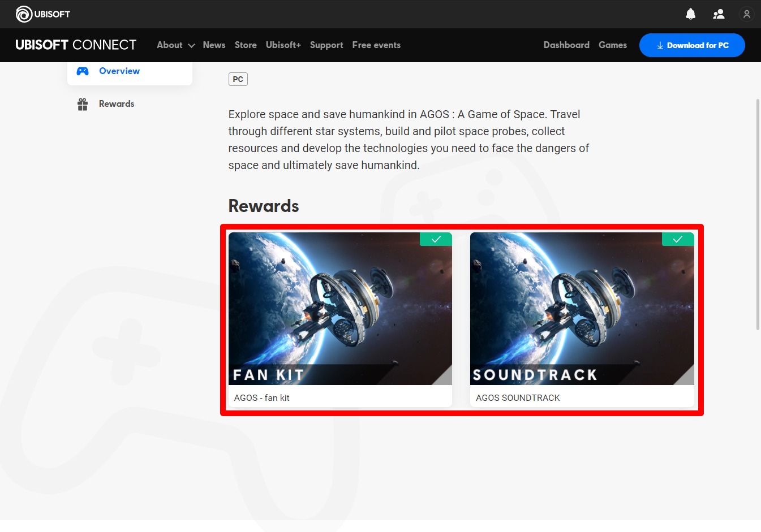
Task: Open the user account avatar
Action: tap(746, 14)
